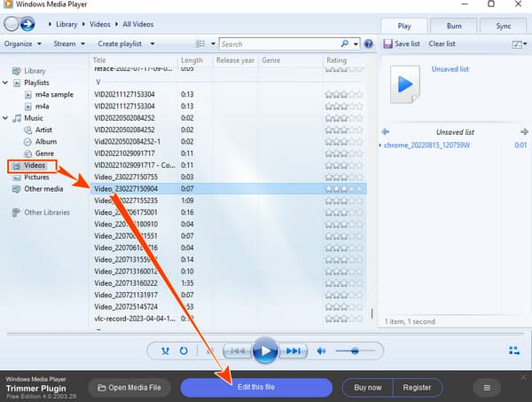Click the Edit this file button
This screenshot has width=532, height=402.
click(x=255, y=387)
